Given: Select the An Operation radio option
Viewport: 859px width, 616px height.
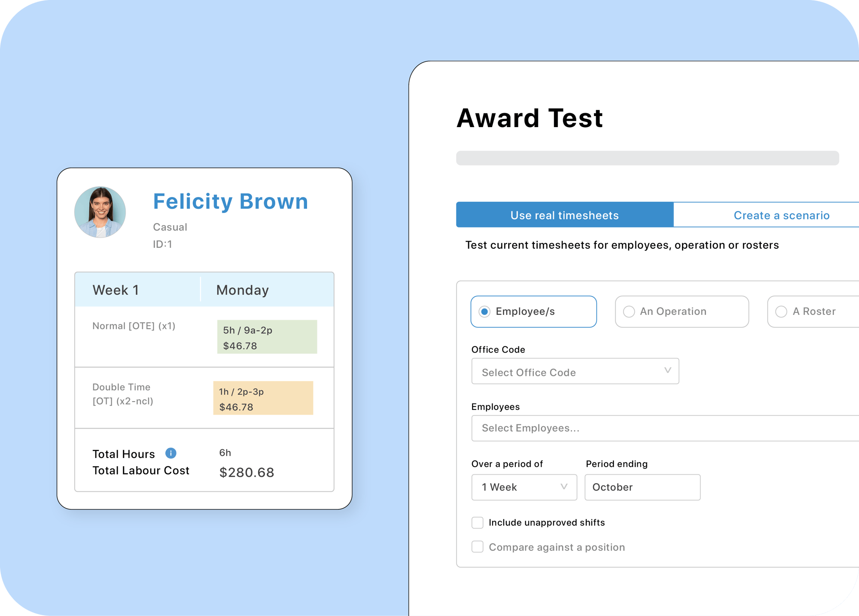Looking at the screenshot, I should click(682, 311).
